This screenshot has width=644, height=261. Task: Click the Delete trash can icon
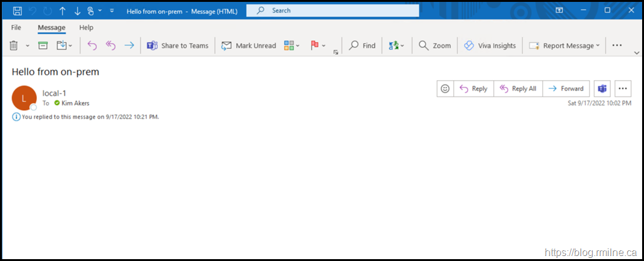pos(14,46)
